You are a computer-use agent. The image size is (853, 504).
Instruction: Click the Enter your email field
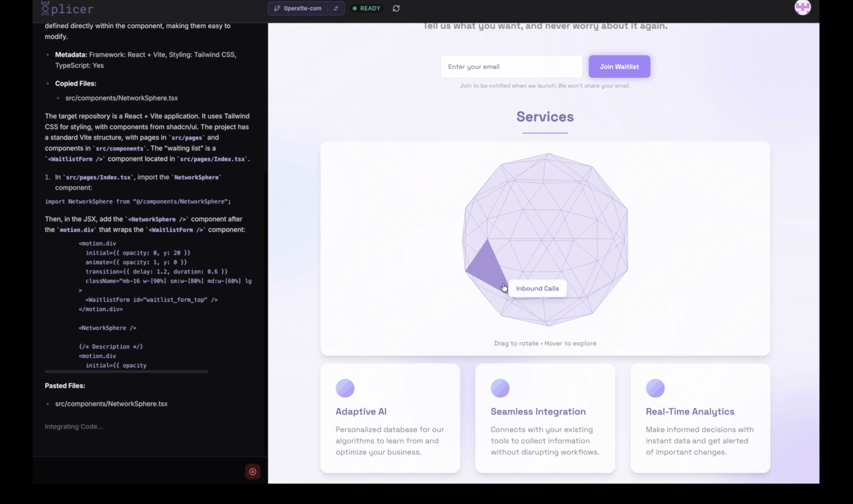pyautogui.click(x=511, y=66)
